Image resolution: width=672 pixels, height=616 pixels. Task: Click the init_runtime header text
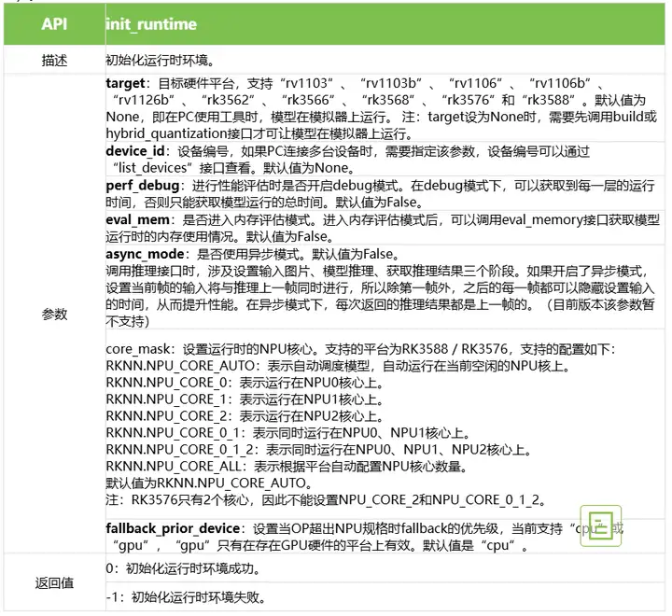[x=151, y=24]
